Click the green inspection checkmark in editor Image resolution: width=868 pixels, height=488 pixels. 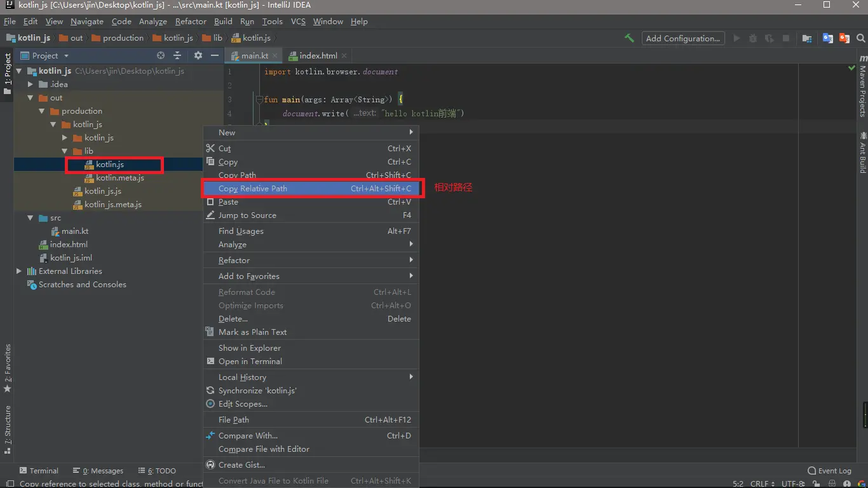click(x=851, y=67)
